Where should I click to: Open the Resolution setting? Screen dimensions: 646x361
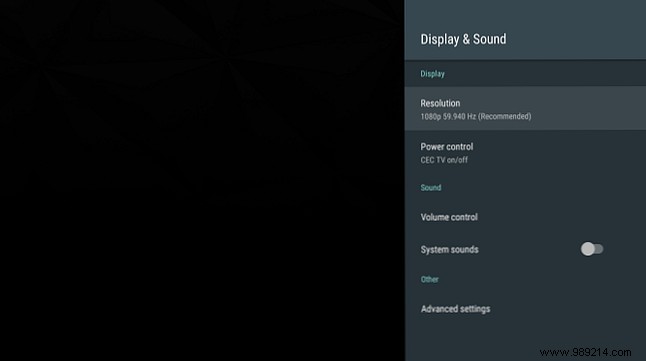click(x=525, y=108)
